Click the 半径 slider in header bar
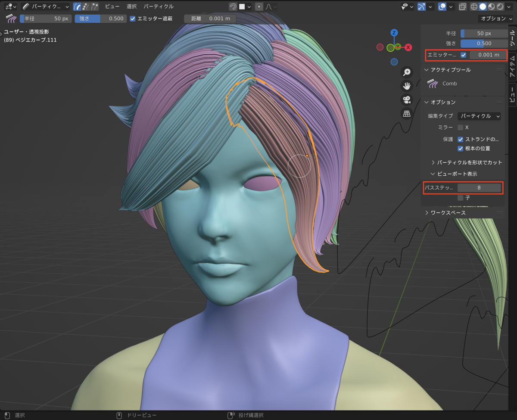Viewport: 517px width, 420px height. click(45, 19)
